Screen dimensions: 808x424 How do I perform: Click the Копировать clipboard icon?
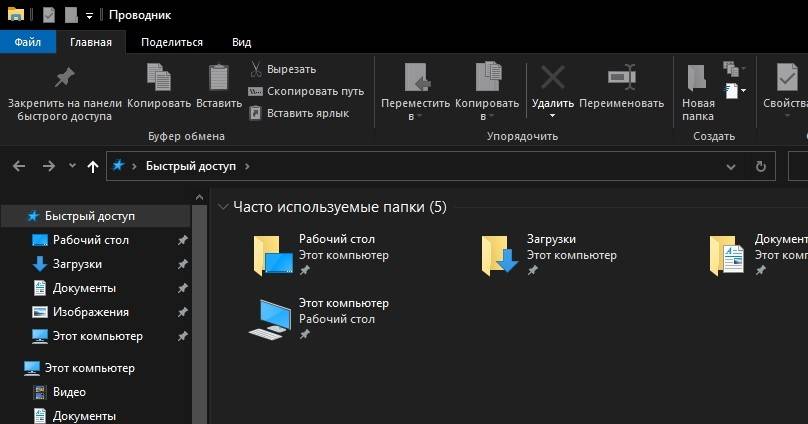point(159,77)
